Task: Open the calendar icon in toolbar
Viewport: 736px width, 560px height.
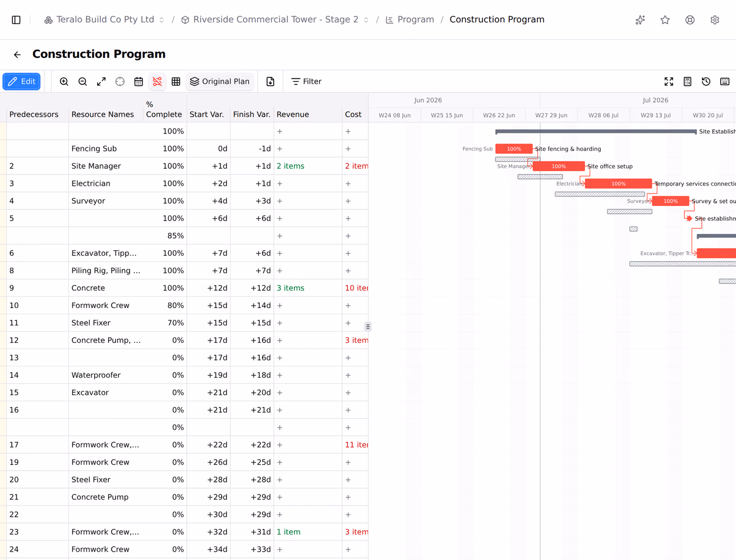Action: [x=139, y=81]
